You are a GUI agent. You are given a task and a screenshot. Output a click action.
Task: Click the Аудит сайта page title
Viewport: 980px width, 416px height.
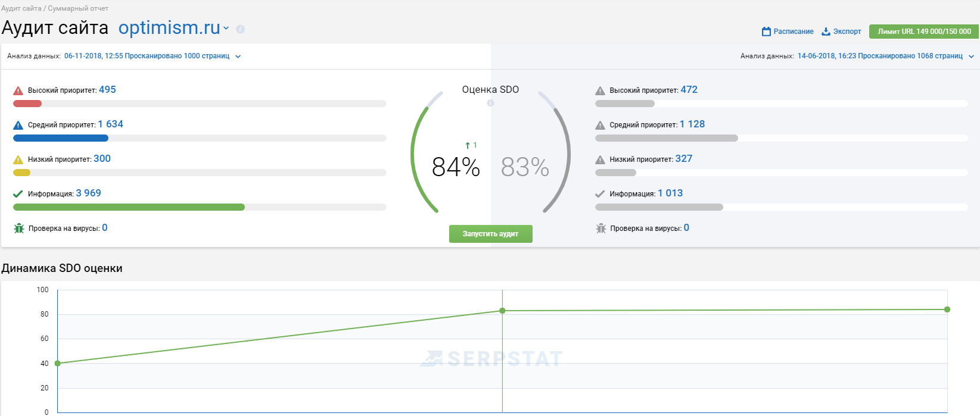click(55, 27)
